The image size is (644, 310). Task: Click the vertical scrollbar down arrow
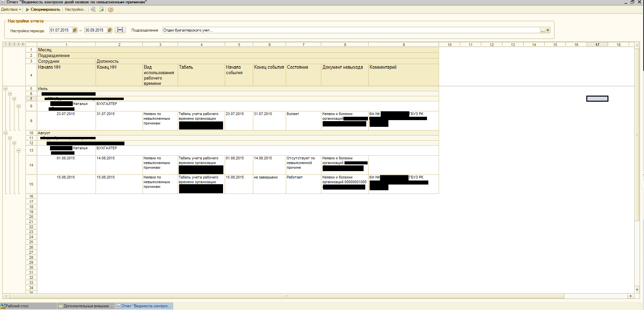click(637, 290)
